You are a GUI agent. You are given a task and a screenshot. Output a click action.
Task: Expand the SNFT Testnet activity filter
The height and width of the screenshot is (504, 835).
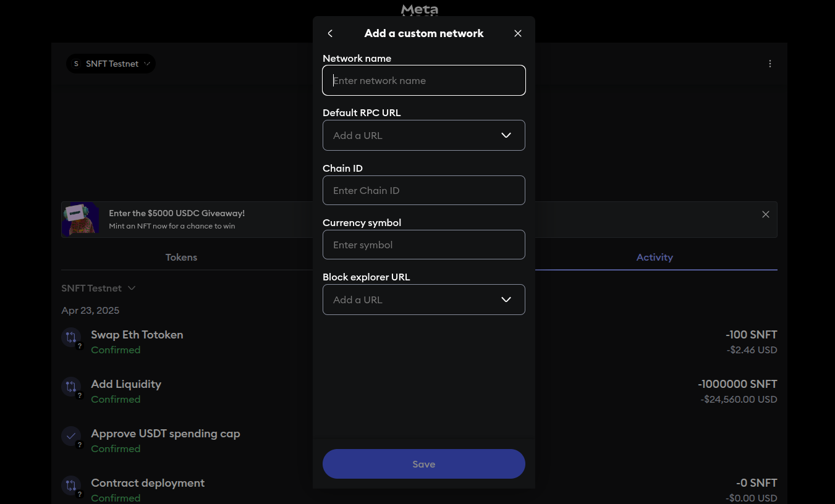point(98,288)
